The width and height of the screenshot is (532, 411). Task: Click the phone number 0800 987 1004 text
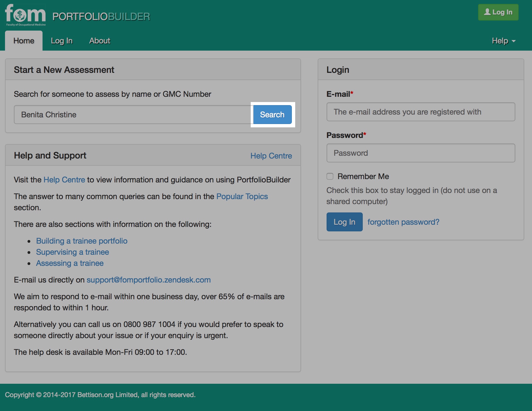point(149,324)
